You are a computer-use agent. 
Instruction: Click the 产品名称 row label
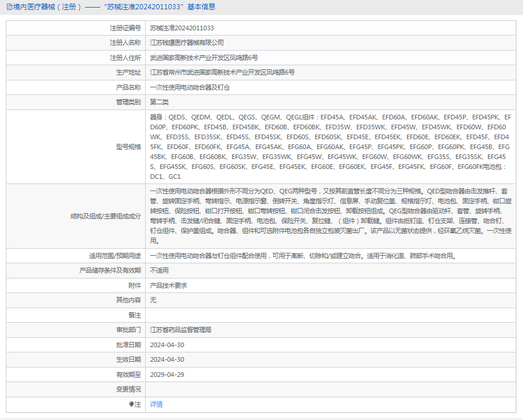(x=128, y=87)
